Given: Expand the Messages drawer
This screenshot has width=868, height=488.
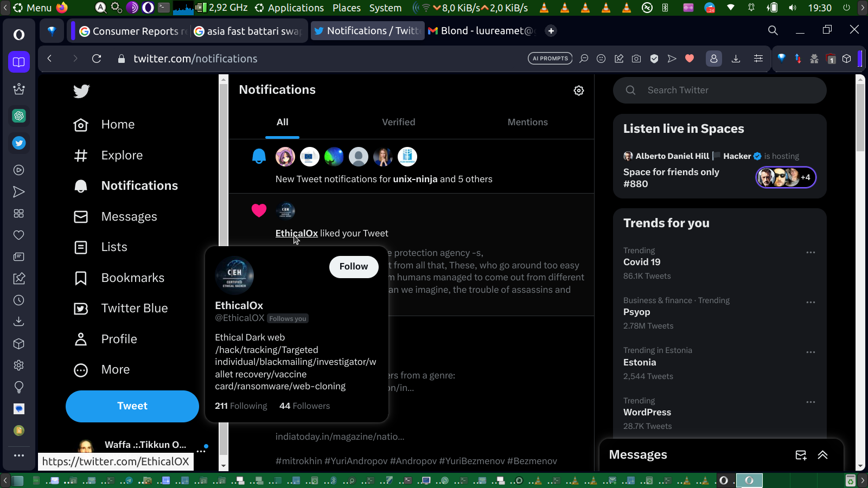Looking at the screenshot, I should 823,455.
